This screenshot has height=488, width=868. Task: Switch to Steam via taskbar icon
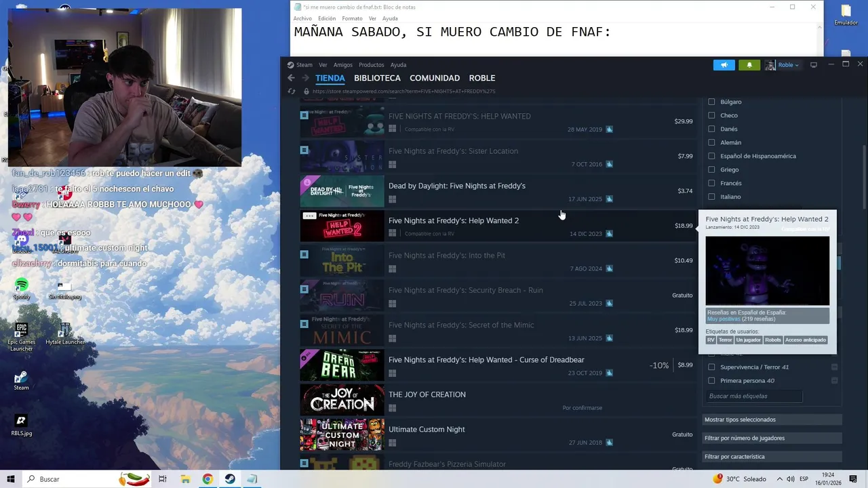(230, 479)
